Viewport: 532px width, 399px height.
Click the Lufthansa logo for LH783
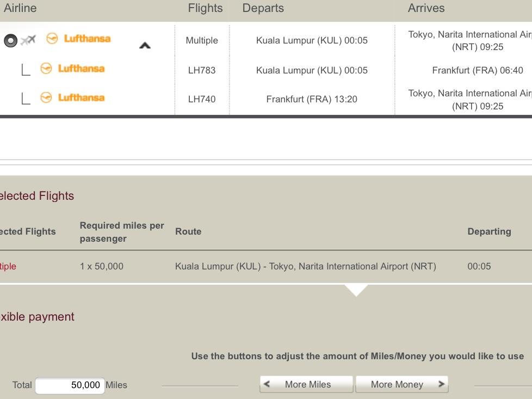[72, 69]
